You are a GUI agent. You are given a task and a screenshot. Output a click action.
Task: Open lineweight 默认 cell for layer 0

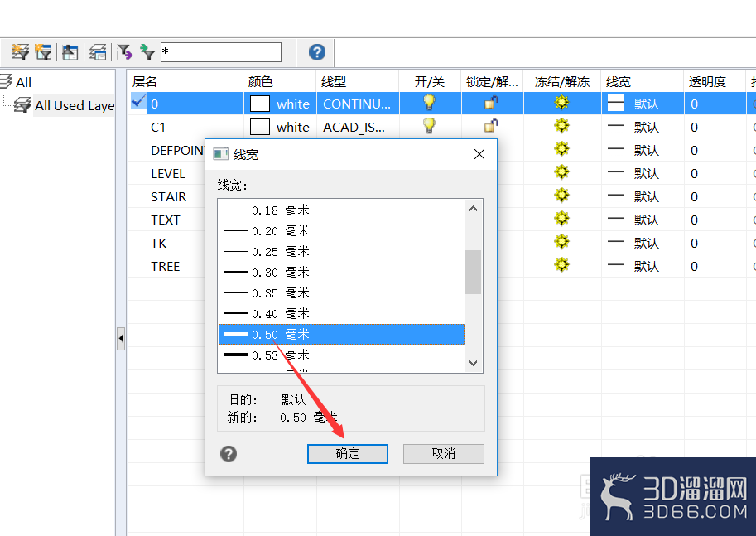click(x=643, y=104)
